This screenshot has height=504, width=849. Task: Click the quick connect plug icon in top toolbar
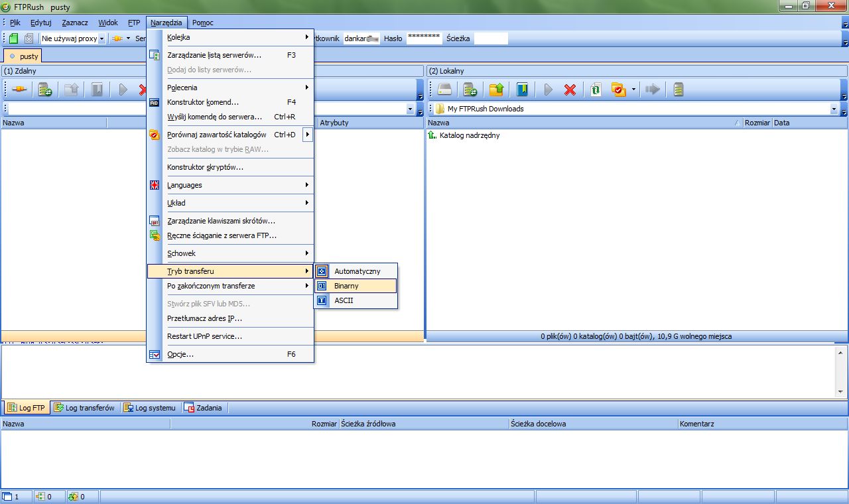pos(117,38)
